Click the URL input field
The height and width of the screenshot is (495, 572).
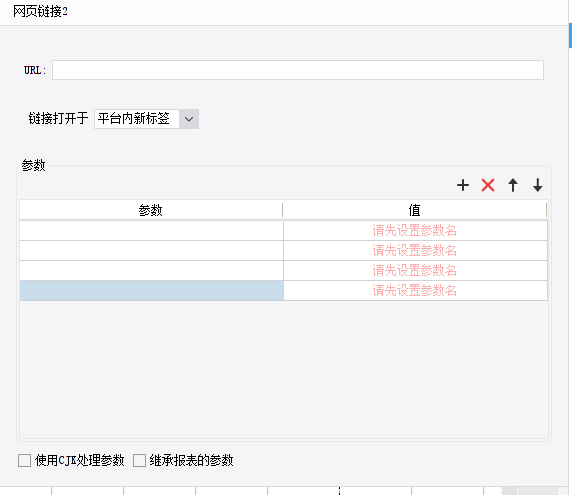[x=298, y=70]
